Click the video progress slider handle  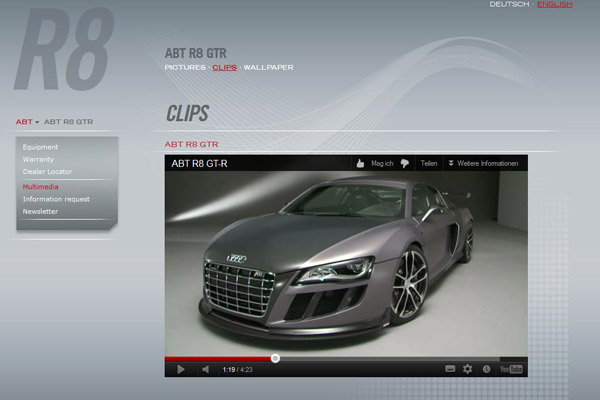tap(275, 358)
